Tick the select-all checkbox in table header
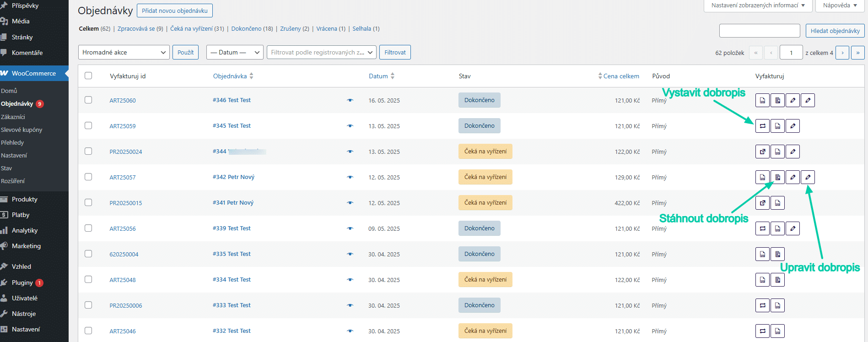The width and height of the screenshot is (868, 342). point(88,76)
